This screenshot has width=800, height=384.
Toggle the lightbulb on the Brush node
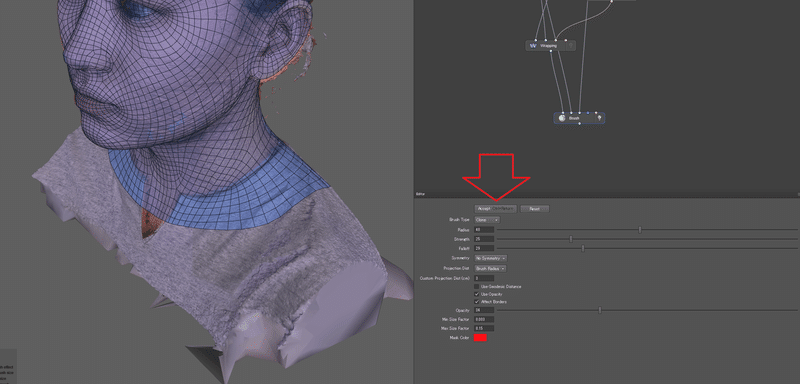(599, 118)
